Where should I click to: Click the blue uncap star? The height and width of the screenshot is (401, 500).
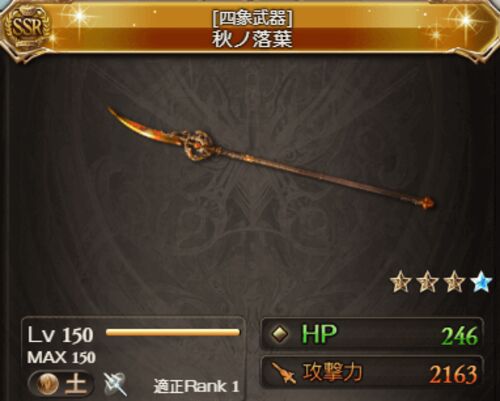(481, 282)
